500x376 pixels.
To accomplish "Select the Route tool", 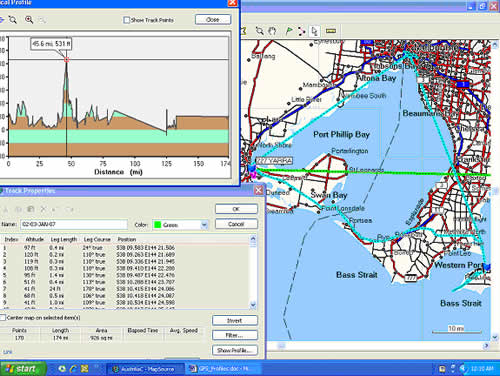I will coord(302,31).
